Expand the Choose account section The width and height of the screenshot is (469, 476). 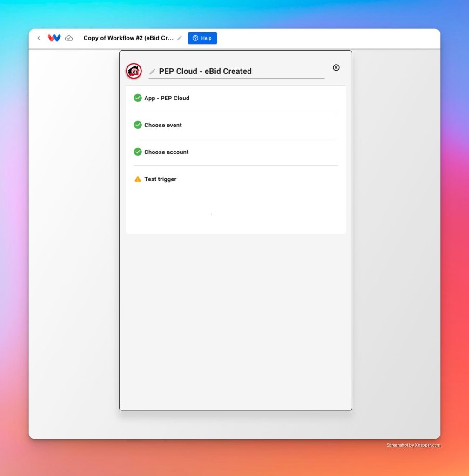(236, 152)
